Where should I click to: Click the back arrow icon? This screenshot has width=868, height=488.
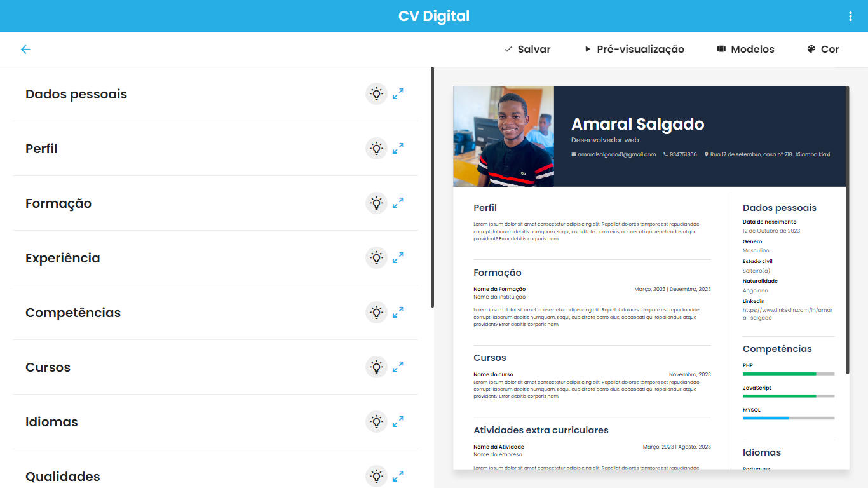[x=25, y=49]
